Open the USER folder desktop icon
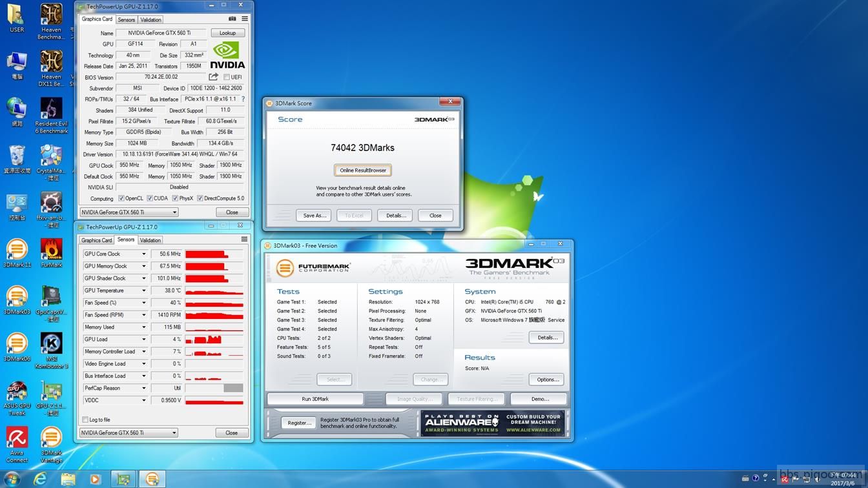The width and height of the screenshot is (868, 488). (17, 18)
